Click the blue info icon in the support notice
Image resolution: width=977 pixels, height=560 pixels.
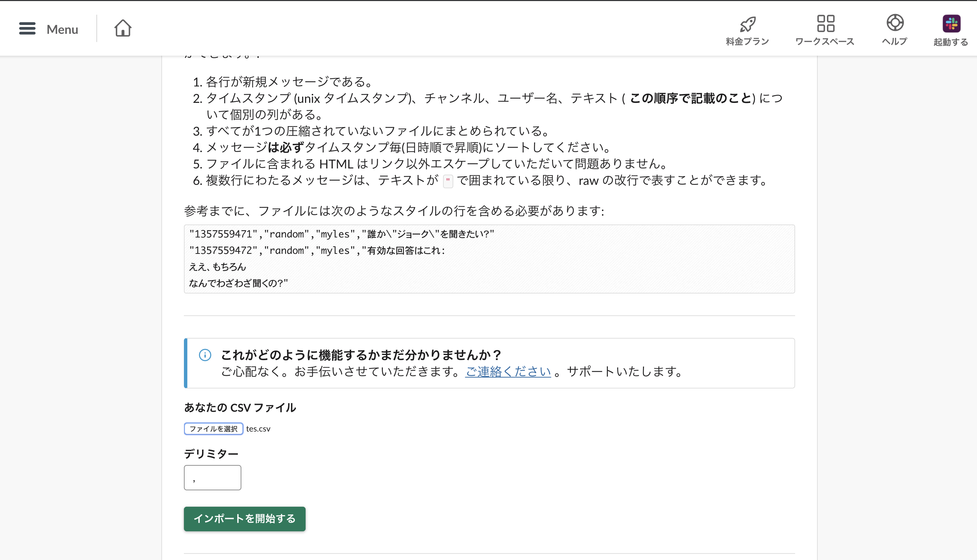pos(205,355)
